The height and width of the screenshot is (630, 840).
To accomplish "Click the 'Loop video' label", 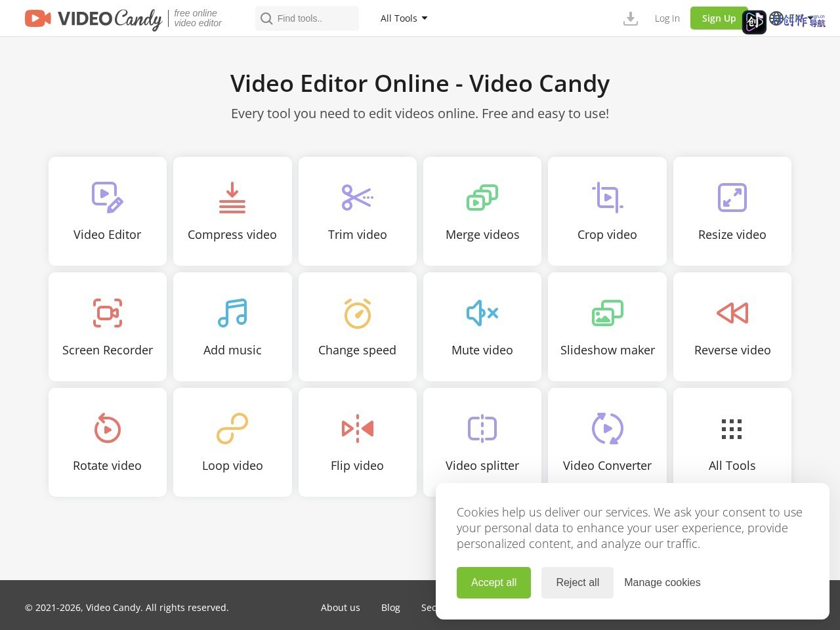I will [232, 466].
